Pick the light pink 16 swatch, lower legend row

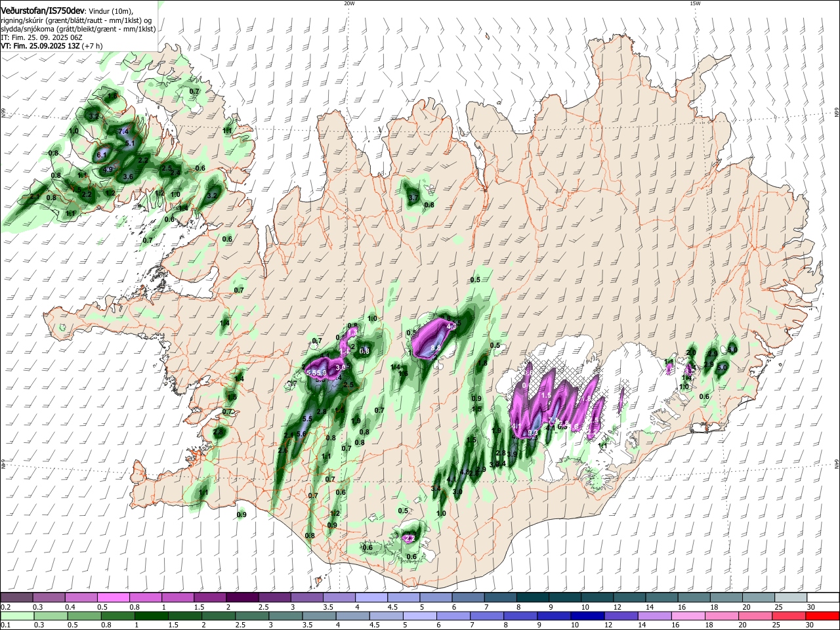point(688,616)
